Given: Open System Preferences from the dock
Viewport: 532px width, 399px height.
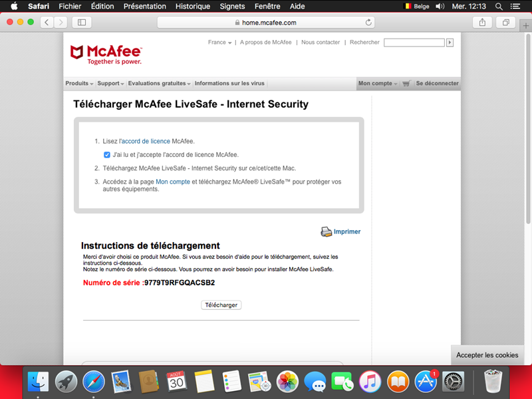Looking at the screenshot, I should click(x=454, y=382).
